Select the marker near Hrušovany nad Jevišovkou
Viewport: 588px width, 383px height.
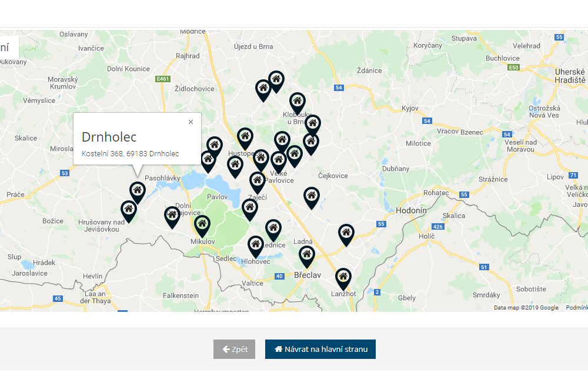[129, 210]
